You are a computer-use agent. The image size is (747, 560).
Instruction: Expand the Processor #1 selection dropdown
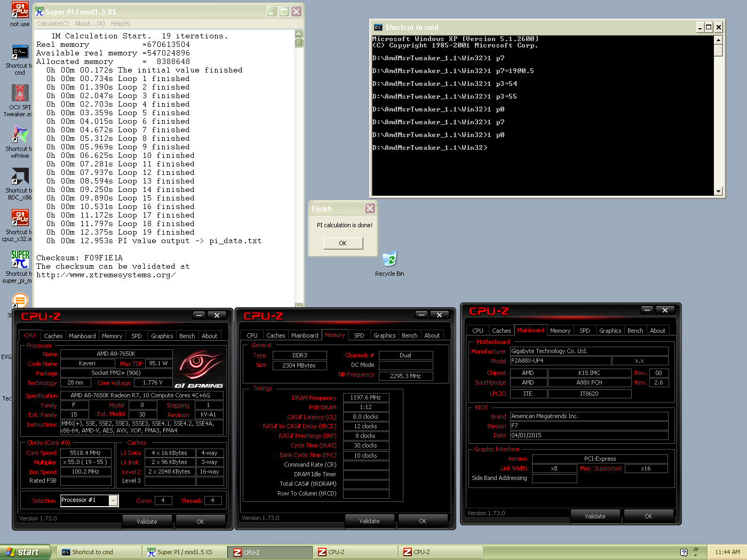[113, 500]
